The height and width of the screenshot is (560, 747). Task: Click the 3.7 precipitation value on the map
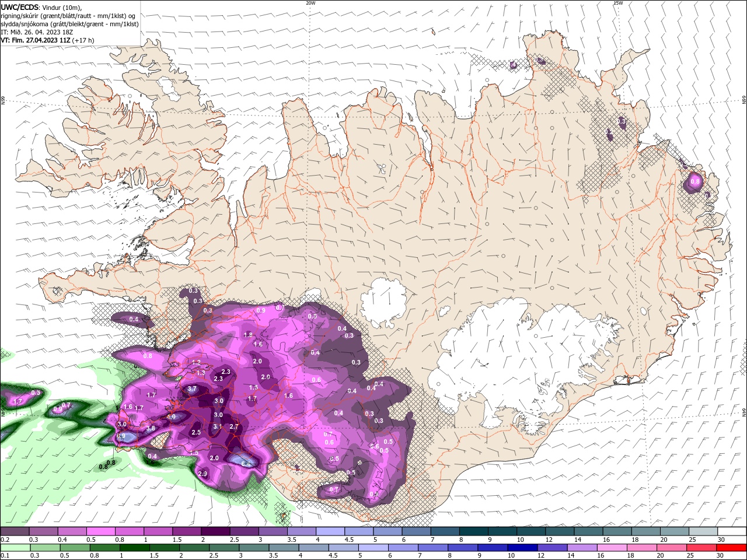click(191, 389)
